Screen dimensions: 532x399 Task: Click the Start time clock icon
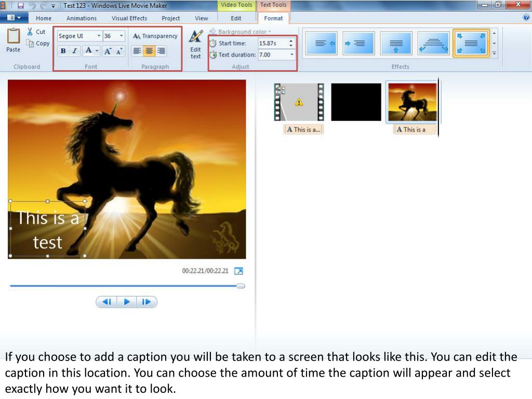tap(212, 43)
